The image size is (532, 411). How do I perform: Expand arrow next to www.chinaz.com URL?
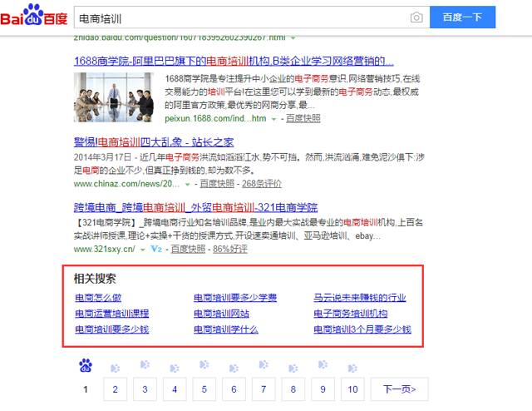(187, 185)
